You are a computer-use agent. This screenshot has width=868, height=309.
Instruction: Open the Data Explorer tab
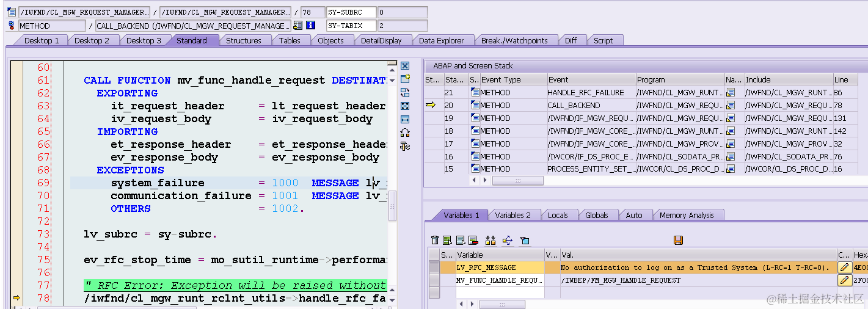point(441,40)
